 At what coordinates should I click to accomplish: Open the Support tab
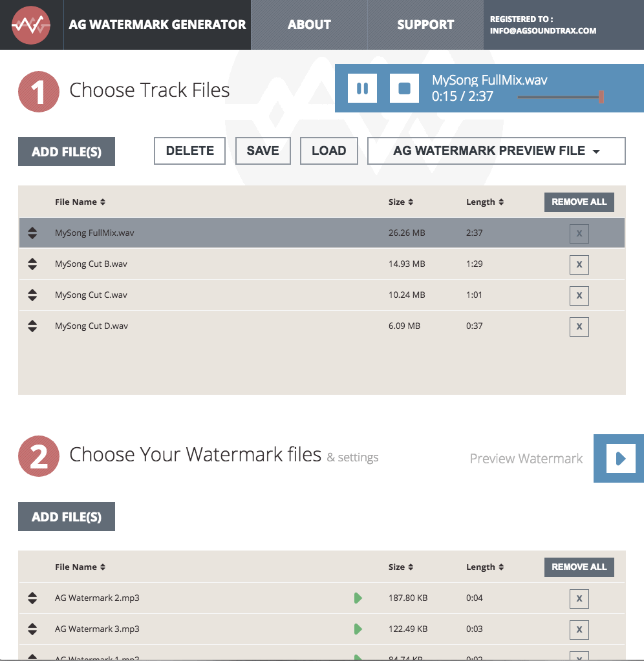click(425, 25)
